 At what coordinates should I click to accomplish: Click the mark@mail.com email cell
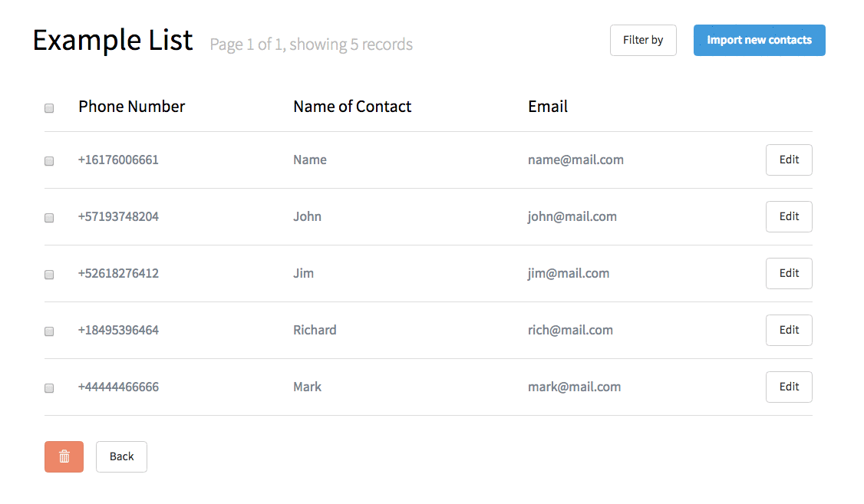coord(574,387)
